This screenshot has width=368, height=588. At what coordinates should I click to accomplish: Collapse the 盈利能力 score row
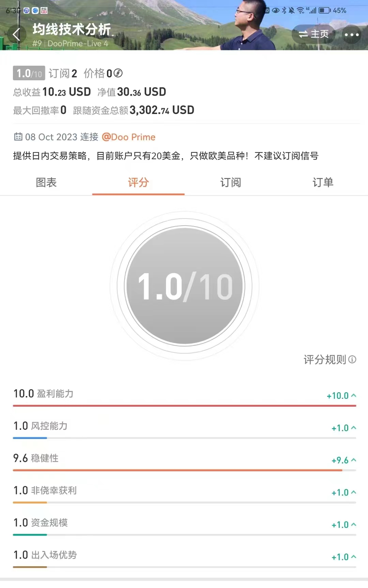pos(354,395)
